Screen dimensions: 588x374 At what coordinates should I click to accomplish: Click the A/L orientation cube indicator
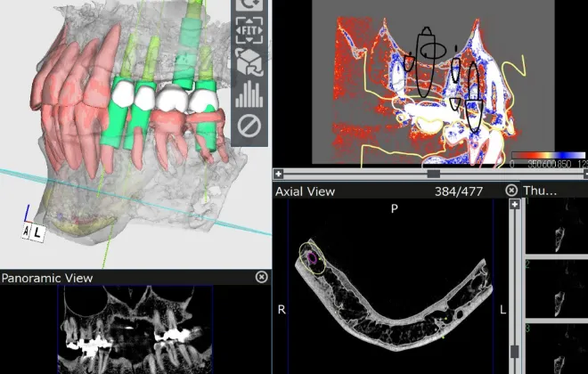click(x=32, y=232)
